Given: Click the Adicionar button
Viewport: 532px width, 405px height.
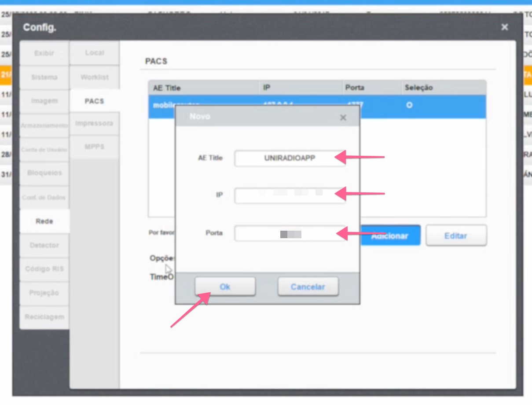Looking at the screenshot, I should tap(390, 235).
